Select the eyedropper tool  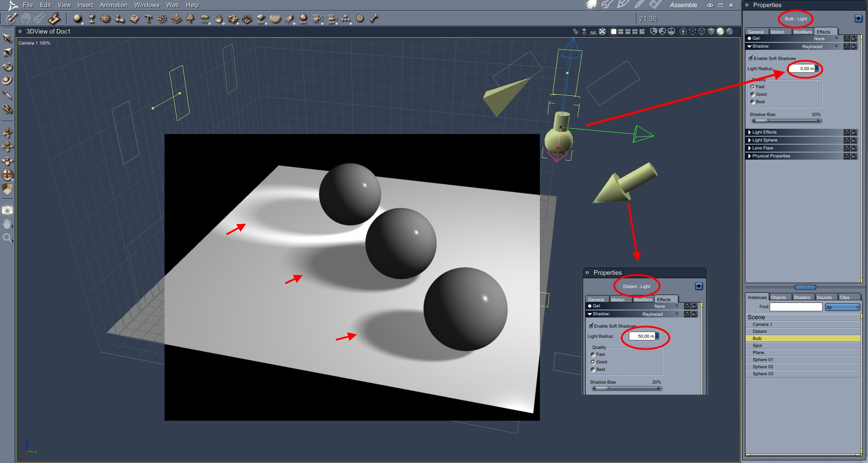(x=7, y=95)
